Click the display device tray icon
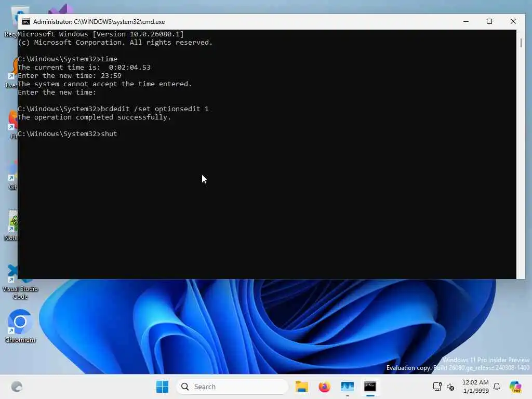 (x=437, y=387)
